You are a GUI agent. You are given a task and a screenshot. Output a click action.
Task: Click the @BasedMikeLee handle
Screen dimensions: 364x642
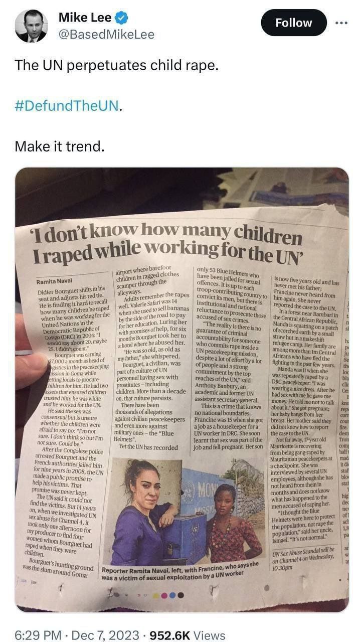coord(106,34)
